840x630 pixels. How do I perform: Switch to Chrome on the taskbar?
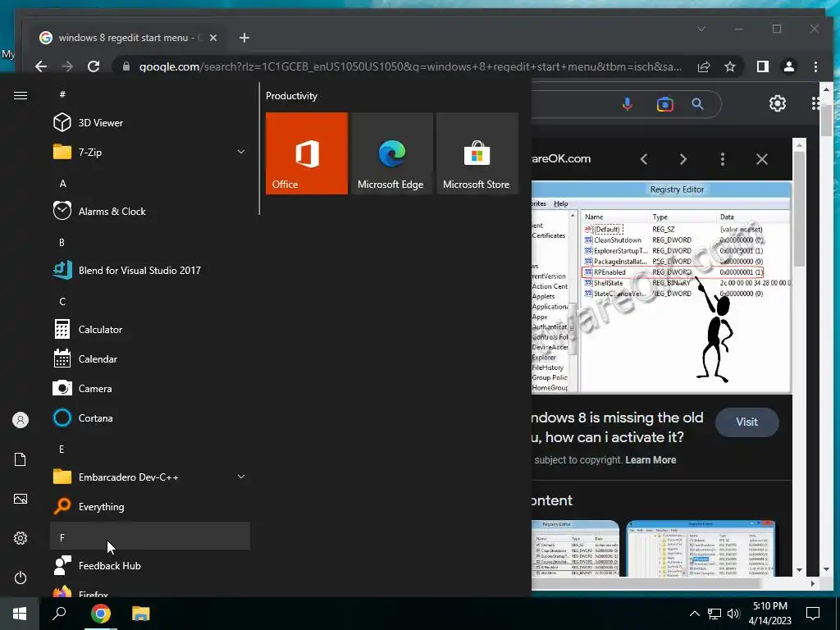(100, 614)
